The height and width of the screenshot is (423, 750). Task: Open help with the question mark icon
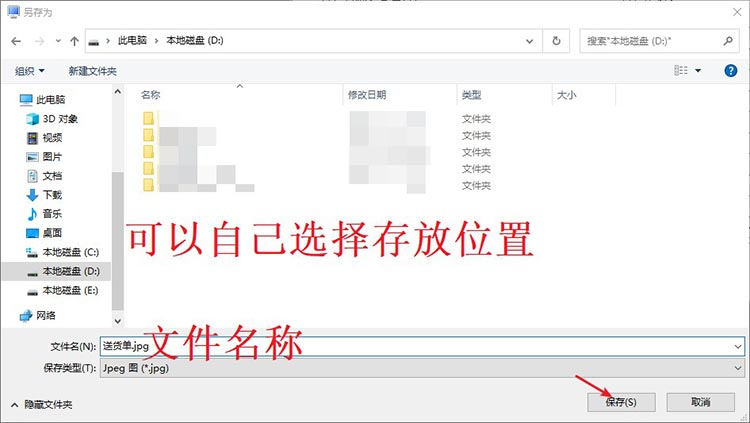(x=730, y=71)
